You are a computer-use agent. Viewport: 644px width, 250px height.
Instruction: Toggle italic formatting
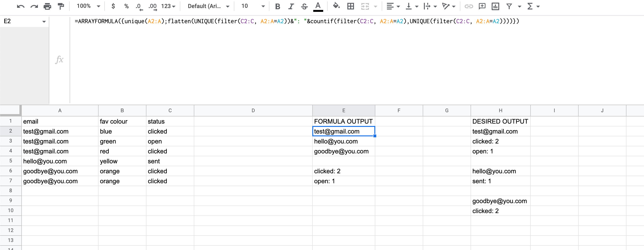(x=291, y=6)
